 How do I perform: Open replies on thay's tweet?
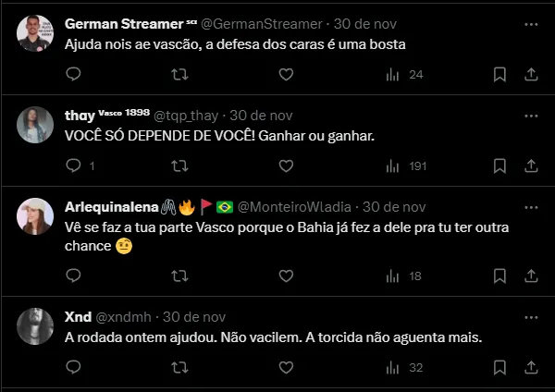coord(74,166)
